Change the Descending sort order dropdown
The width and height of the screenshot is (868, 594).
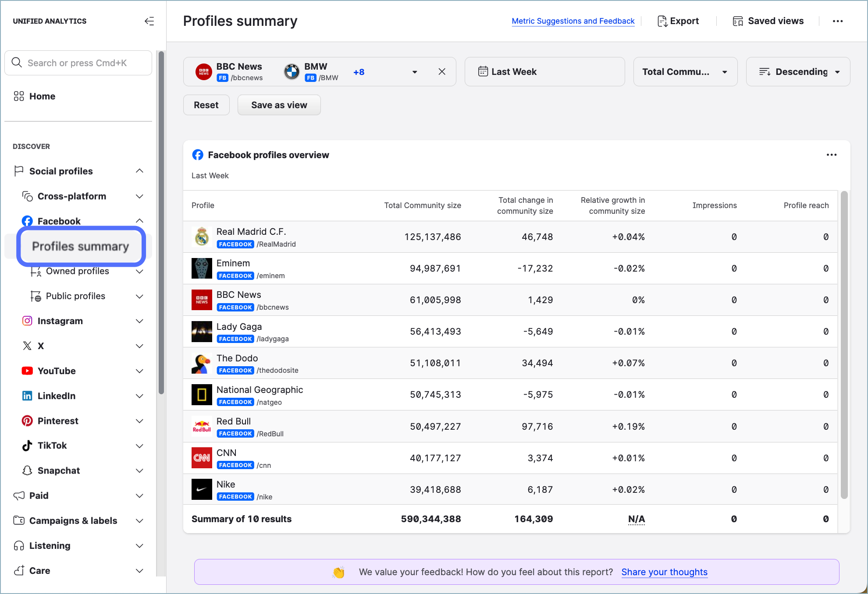click(x=798, y=72)
